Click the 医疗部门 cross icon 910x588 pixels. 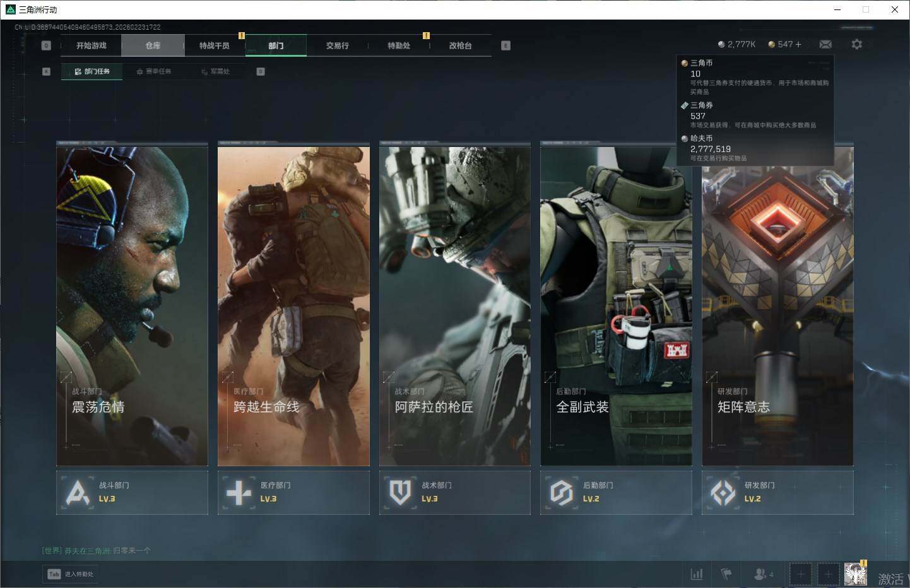click(239, 493)
